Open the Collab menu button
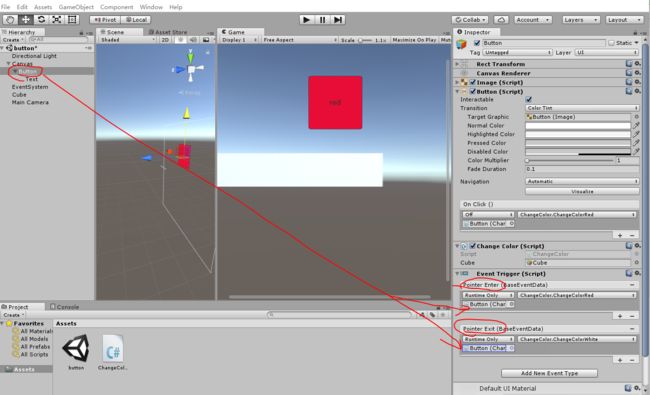Image resolution: width=650 pixels, height=395 pixels. pyautogui.click(x=470, y=19)
